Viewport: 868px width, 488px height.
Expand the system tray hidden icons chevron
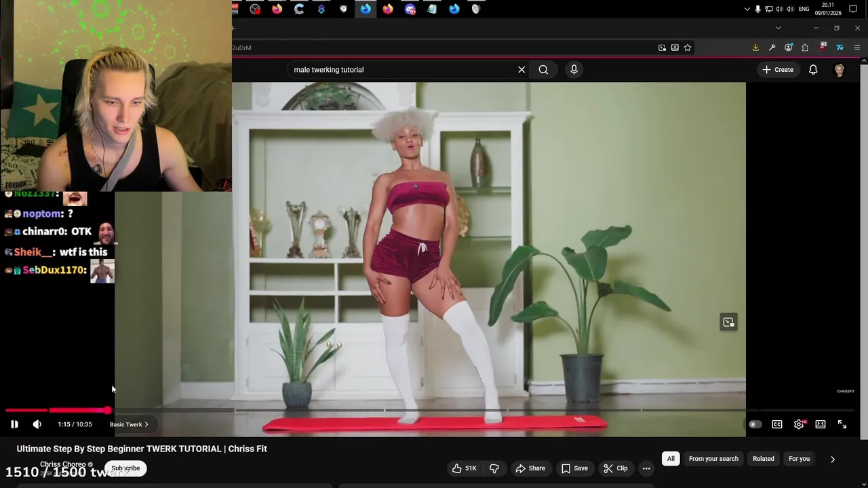[x=747, y=9]
